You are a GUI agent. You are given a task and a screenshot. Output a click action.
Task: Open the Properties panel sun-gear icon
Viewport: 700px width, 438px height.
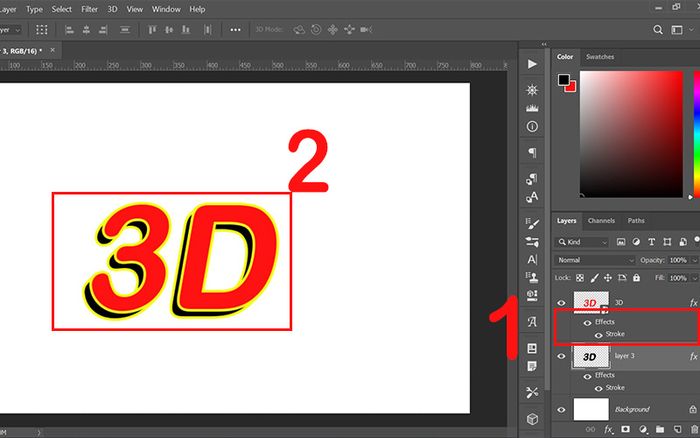pyautogui.click(x=532, y=90)
